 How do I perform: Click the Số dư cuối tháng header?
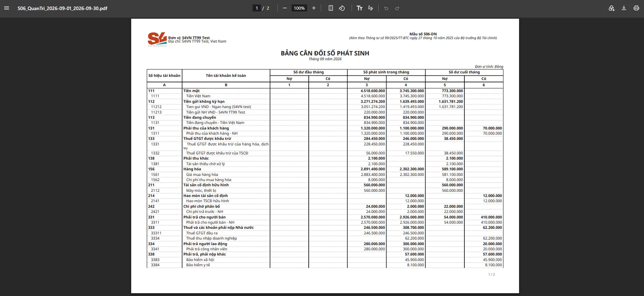pos(464,72)
